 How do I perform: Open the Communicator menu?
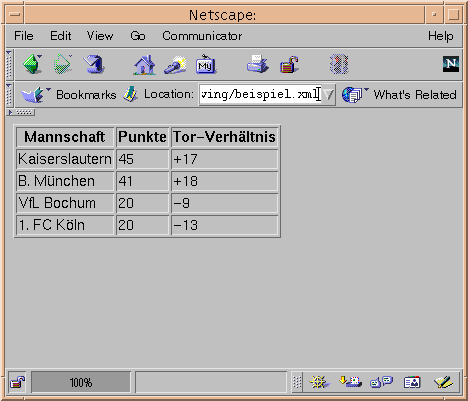[202, 36]
